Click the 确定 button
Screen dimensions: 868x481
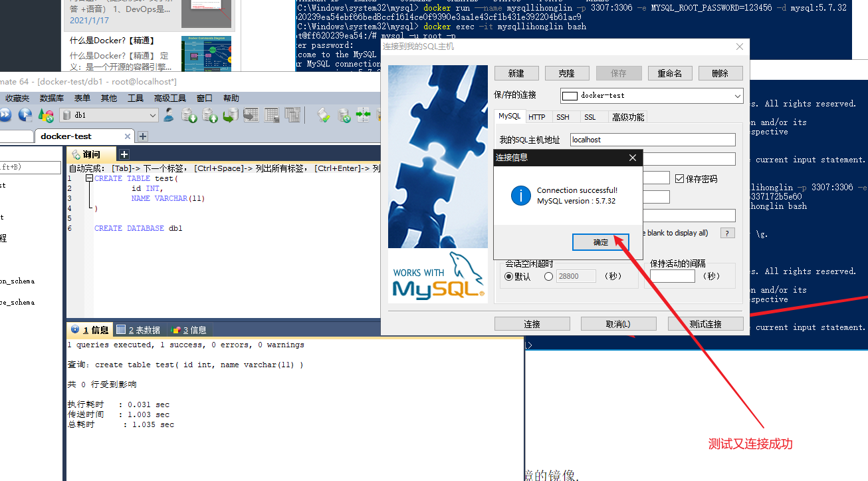601,242
